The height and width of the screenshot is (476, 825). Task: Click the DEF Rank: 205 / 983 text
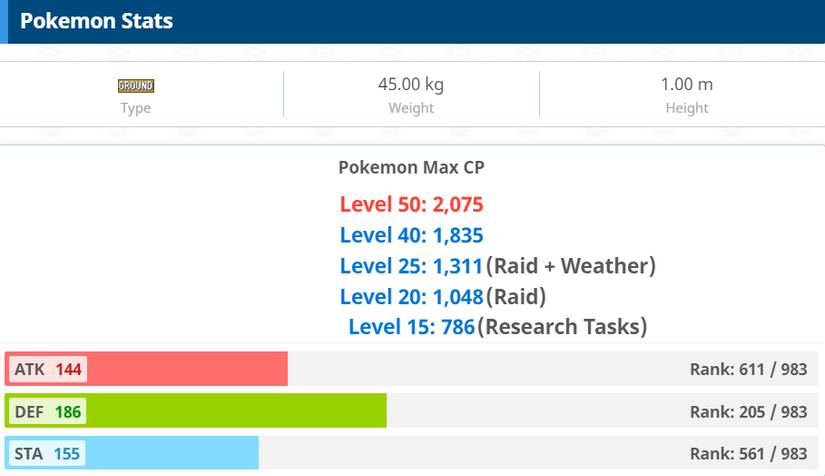pyautogui.click(x=748, y=411)
